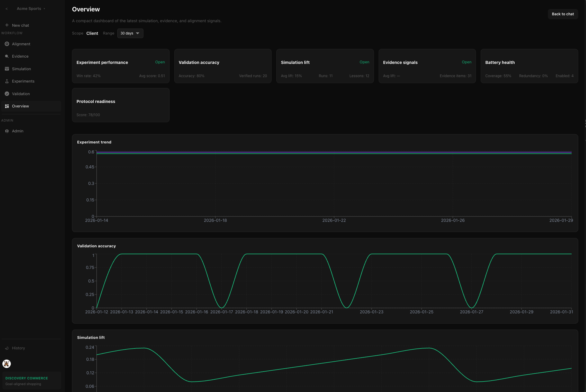Viewport: 586px width, 392px height.
Task: Click the Back to chat button
Action: pos(563,14)
